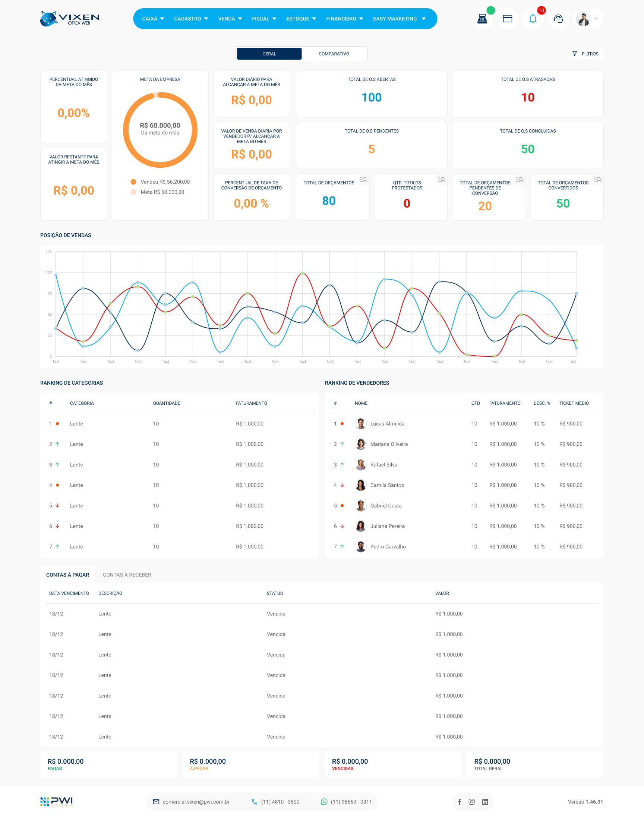
Task: Open the user profile avatar dropdown
Action: (x=587, y=19)
